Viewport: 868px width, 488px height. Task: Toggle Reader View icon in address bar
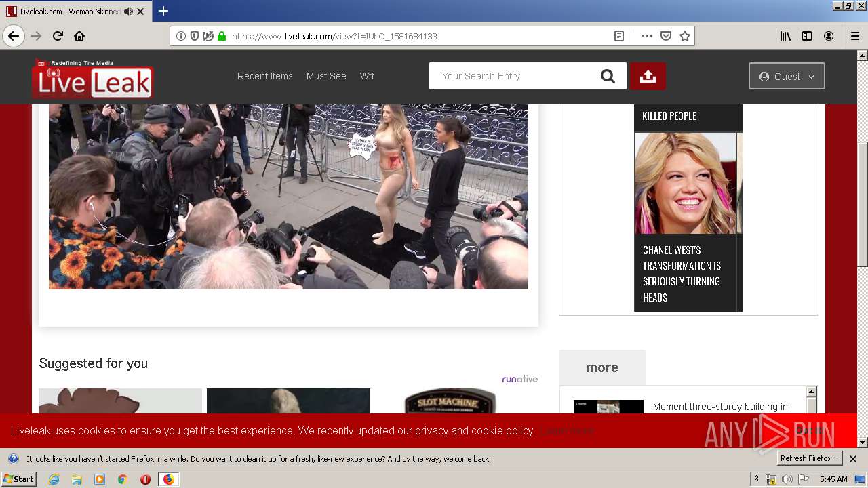(618, 36)
